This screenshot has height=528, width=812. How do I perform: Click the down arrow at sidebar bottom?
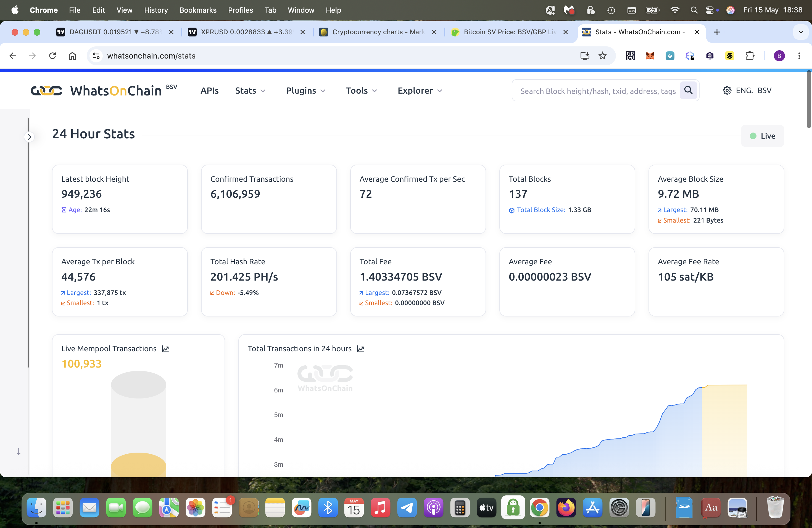click(19, 452)
